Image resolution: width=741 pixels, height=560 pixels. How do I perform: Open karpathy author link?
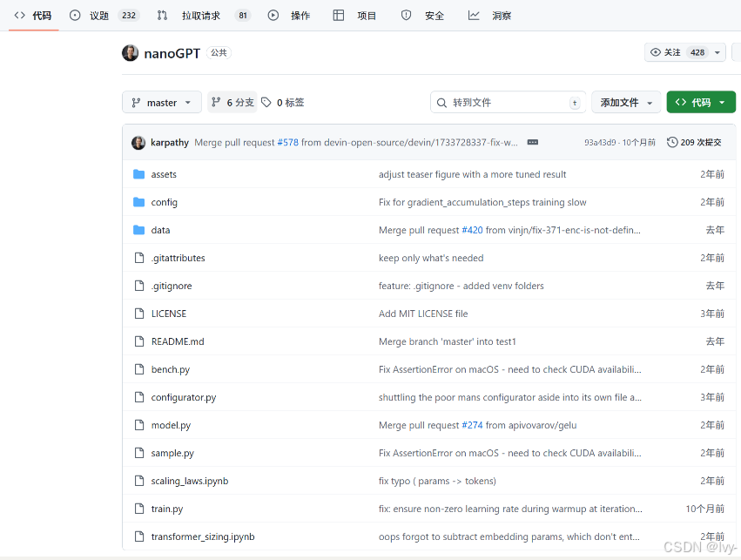tap(170, 142)
